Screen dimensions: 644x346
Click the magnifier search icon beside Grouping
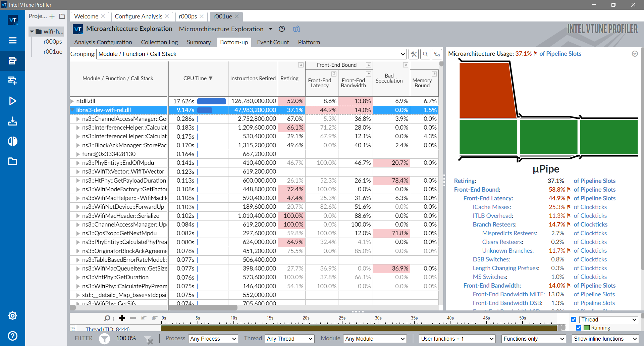point(425,54)
